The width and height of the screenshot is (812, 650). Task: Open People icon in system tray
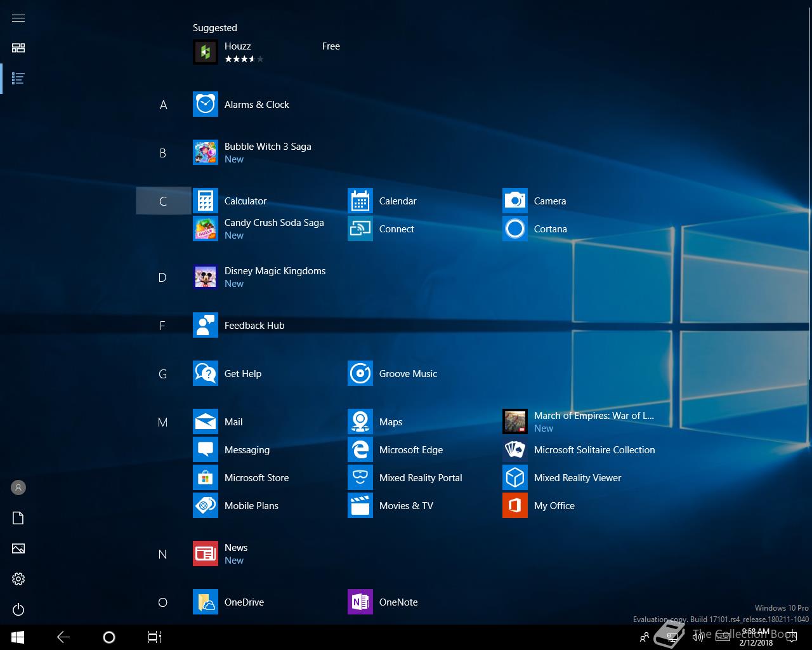[x=645, y=637]
